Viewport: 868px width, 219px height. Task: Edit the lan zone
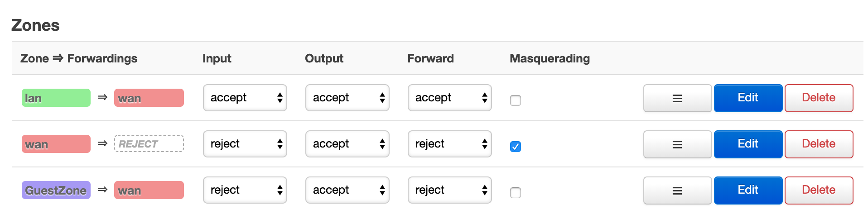[748, 98]
